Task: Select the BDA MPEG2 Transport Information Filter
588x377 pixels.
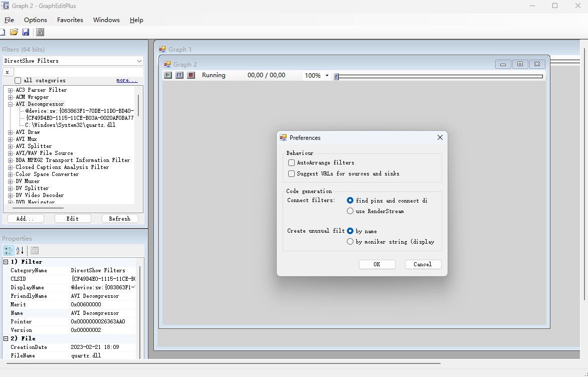Action: pyautogui.click(x=73, y=160)
